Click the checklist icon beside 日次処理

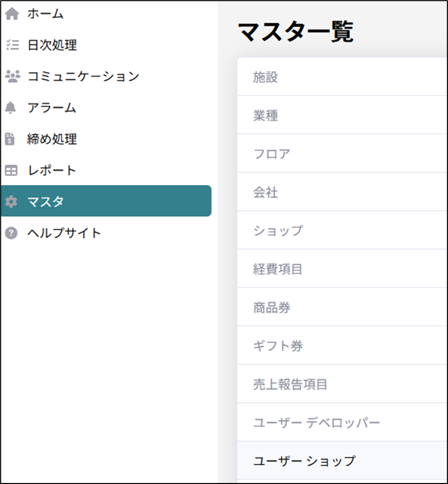[11, 45]
